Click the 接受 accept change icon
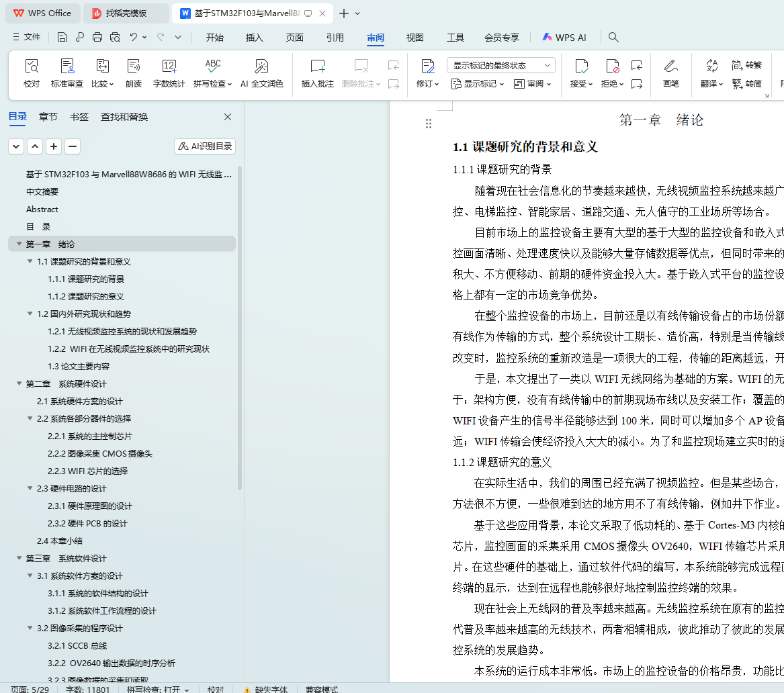The width and height of the screenshot is (784, 693). (x=581, y=66)
